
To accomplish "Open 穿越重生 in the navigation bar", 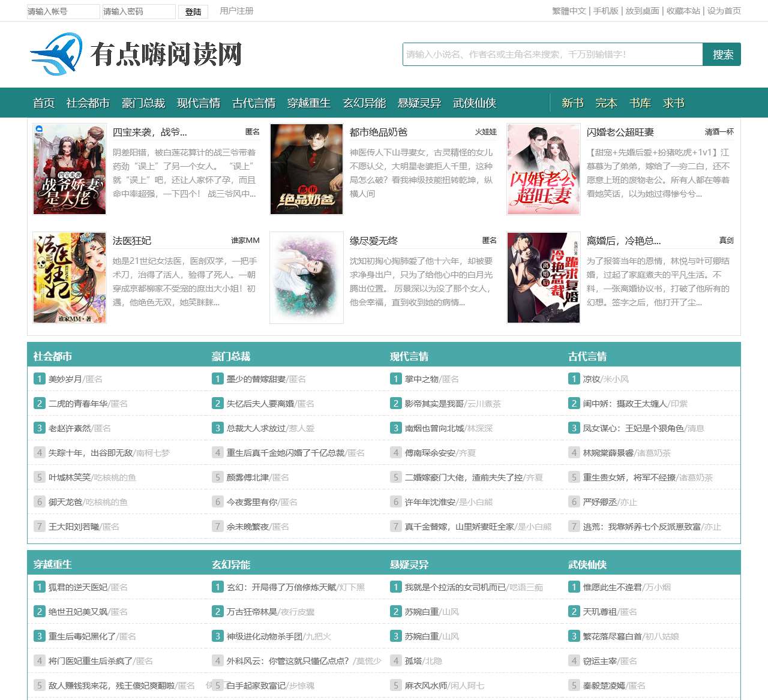I will coord(309,103).
